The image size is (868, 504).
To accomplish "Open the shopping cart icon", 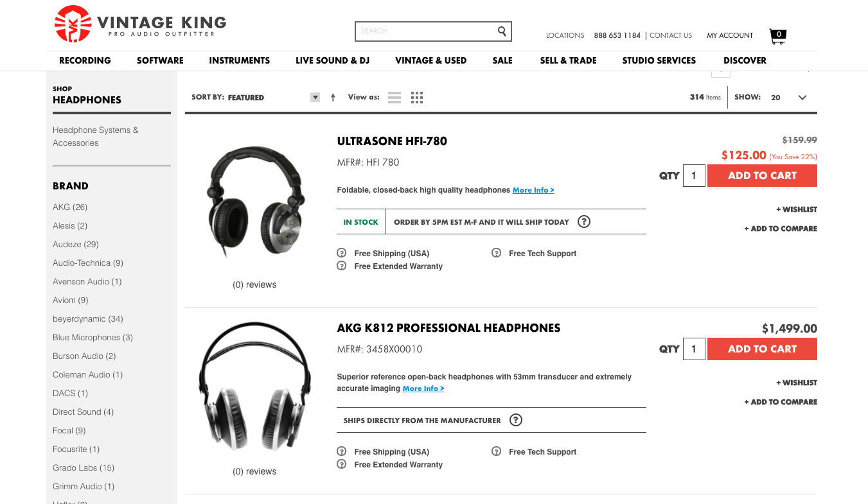I will coord(777,37).
